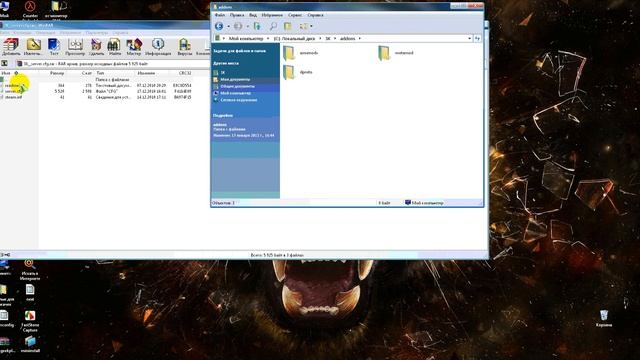The width and height of the screenshot is (640, 360).
Task: Click the Size (Размер) column header in WinRAR
Action: coord(57,73)
